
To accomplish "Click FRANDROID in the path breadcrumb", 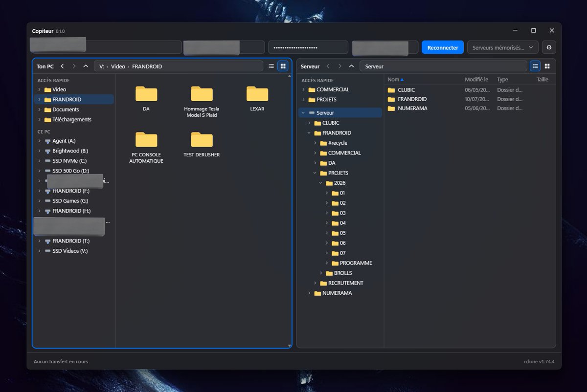I will 147,66.
